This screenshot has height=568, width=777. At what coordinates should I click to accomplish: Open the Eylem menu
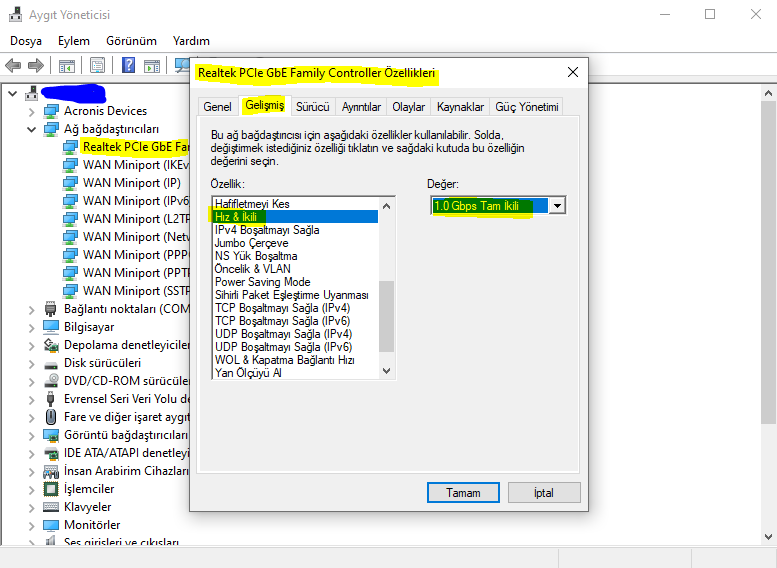[x=74, y=41]
